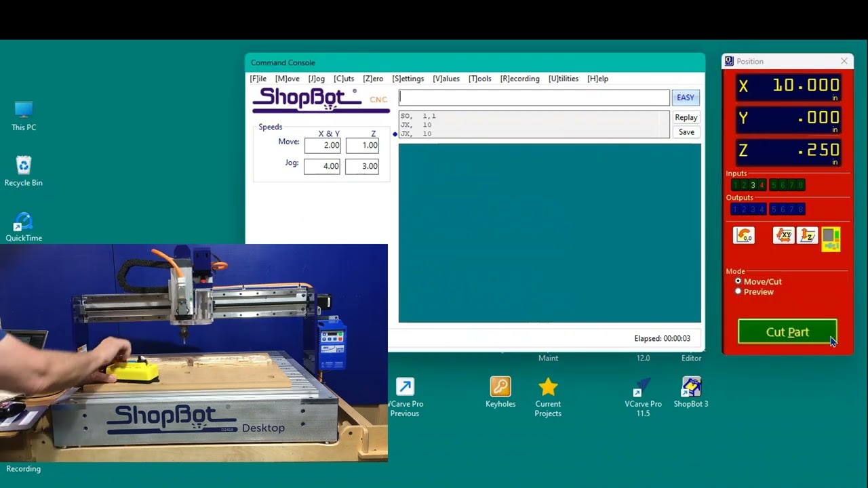Select the Recycle Bin desktop icon

(x=24, y=171)
